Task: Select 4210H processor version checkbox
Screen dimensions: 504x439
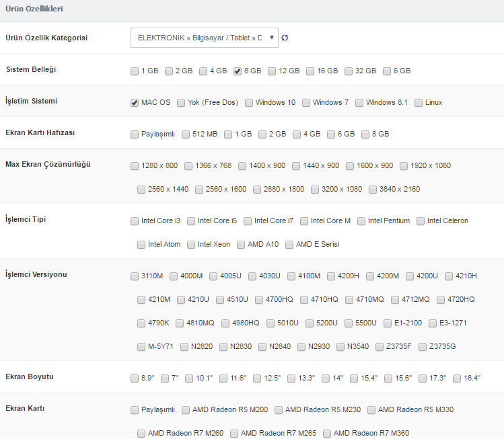Action: 449,276
